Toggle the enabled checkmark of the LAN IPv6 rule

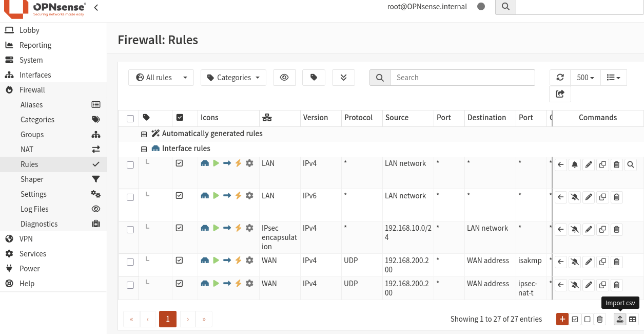[x=179, y=196]
